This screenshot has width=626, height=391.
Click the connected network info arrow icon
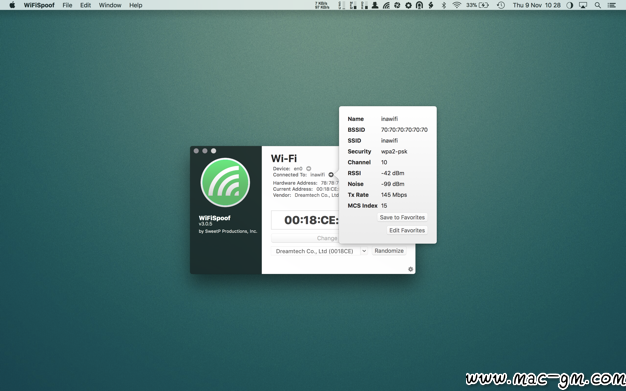point(331,175)
